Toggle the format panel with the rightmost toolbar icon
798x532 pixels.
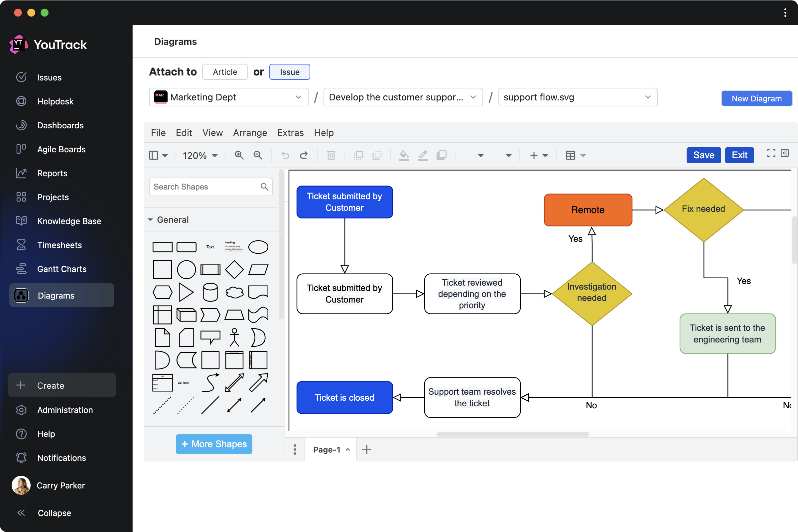[x=785, y=153]
